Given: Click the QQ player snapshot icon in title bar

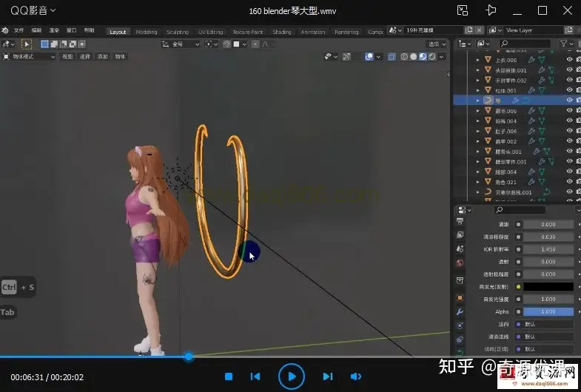Looking at the screenshot, I should tap(462, 10).
